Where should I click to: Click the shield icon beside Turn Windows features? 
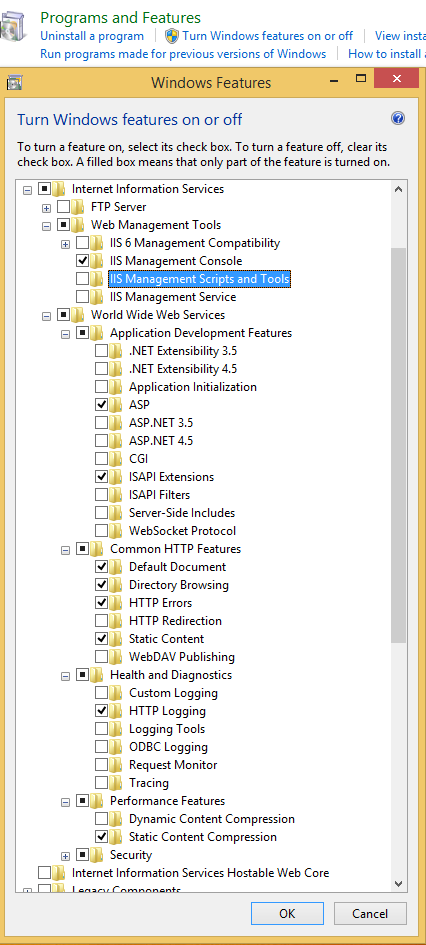pos(172,36)
